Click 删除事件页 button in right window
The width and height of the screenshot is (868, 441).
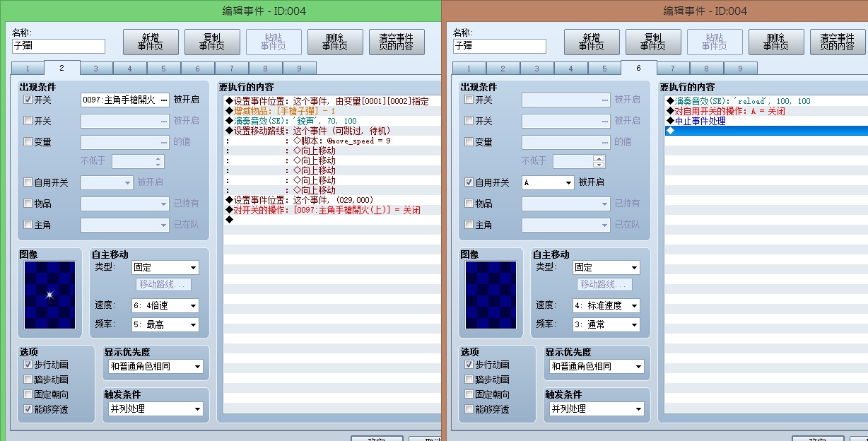tap(776, 42)
